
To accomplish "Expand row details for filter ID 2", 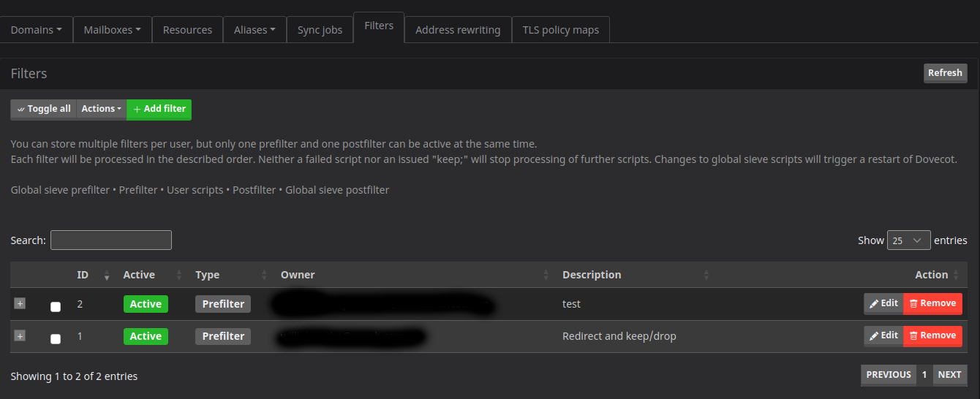I will (20, 303).
